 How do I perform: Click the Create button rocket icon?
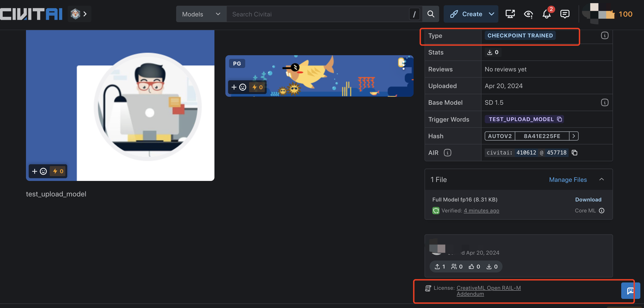[x=453, y=13]
